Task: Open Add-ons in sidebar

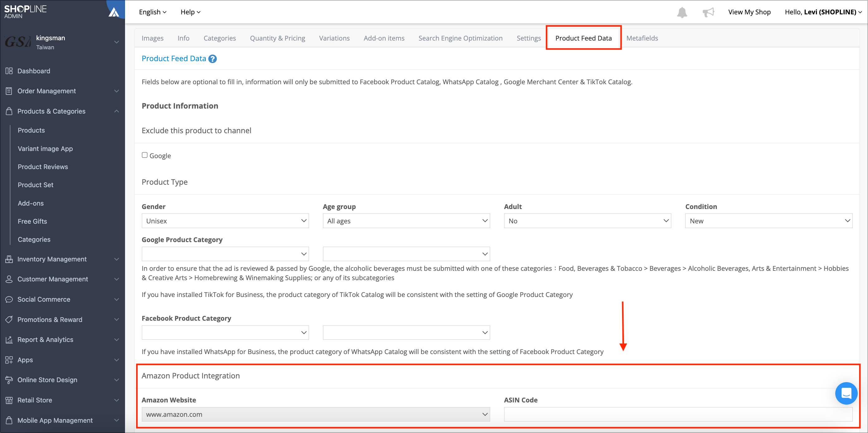Action: [31, 203]
